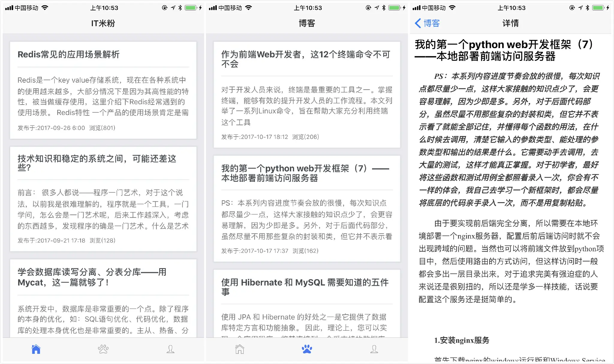Tap the user profile icon in the middle screen
The height and width of the screenshot is (364, 614).
pos(374,349)
